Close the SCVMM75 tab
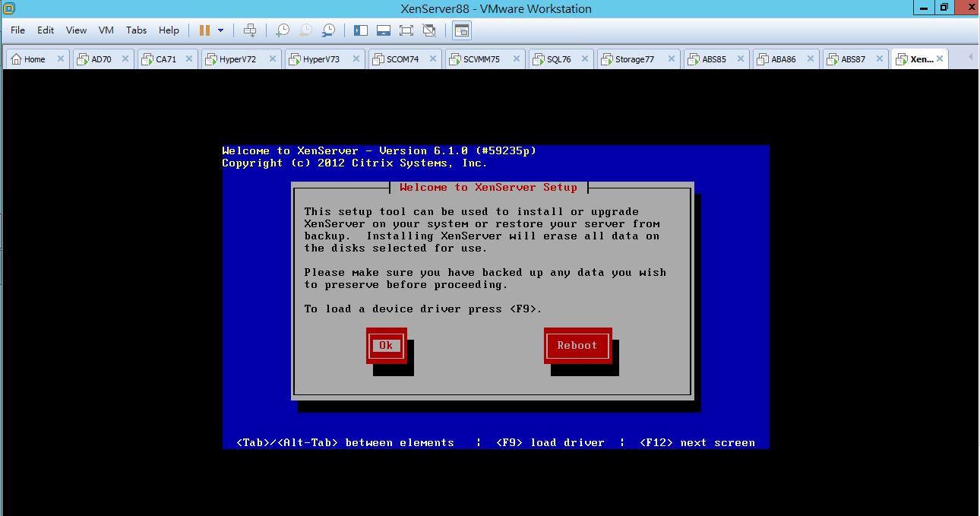 (516, 59)
